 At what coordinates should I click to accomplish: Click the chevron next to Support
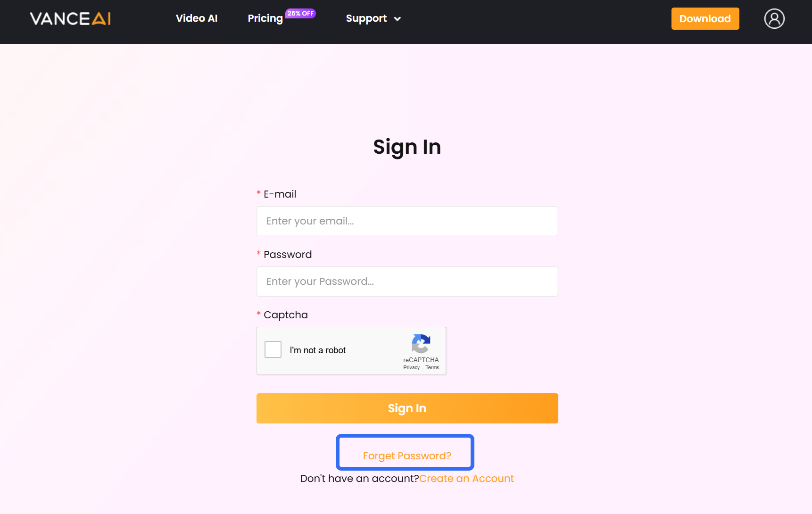(398, 19)
